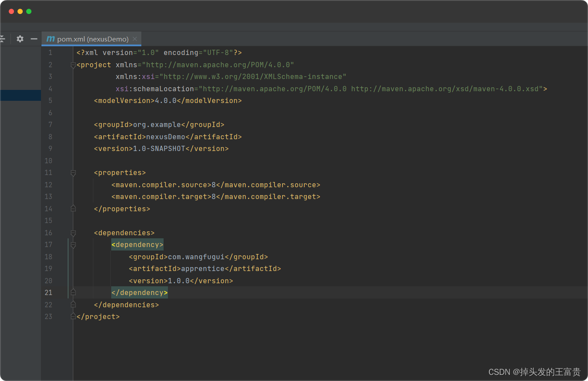The height and width of the screenshot is (381, 588).
Task: Collapse the properties block fold at line 11
Action: click(73, 173)
